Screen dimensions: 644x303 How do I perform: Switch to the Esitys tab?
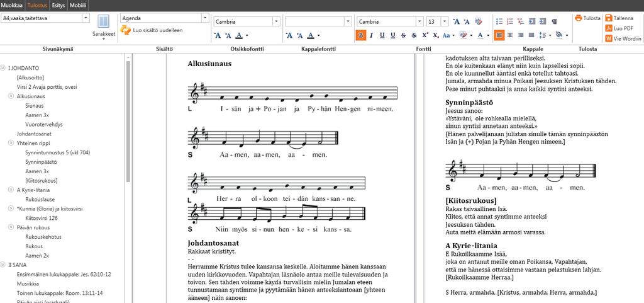tap(58, 5)
